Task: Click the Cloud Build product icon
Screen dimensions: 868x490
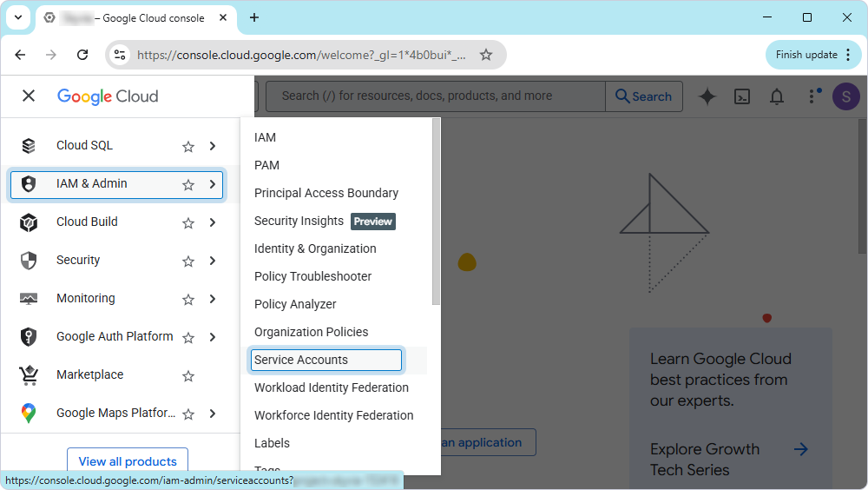Action: pos(29,222)
